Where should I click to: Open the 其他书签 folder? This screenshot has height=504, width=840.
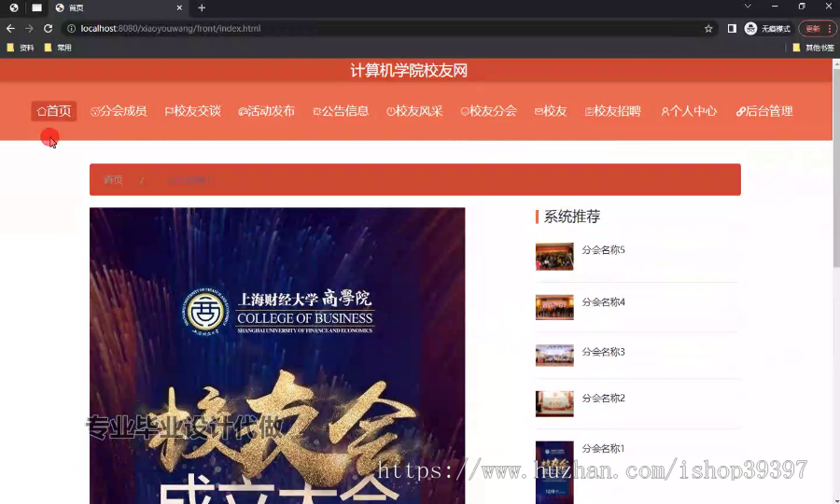pyautogui.click(x=813, y=48)
